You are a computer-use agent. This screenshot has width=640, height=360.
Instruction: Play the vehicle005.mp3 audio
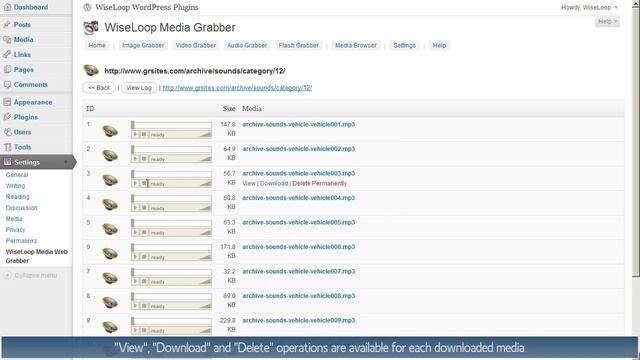[x=136, y=232]
